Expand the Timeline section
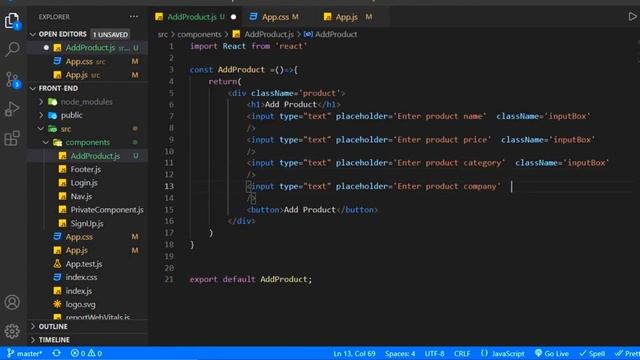This screenshot has height=360, width=640. pyautogui.click(x=54, y=340)
